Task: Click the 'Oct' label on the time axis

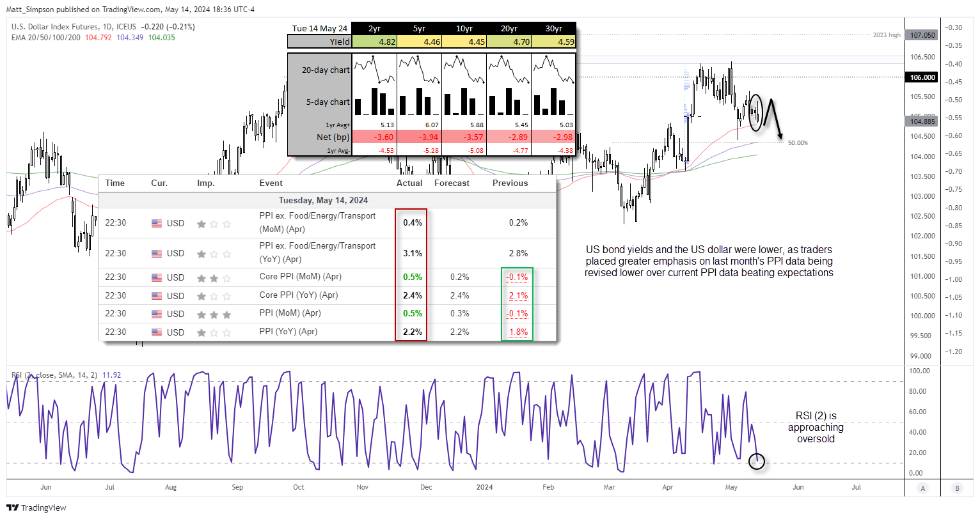Action: point(299,487)
